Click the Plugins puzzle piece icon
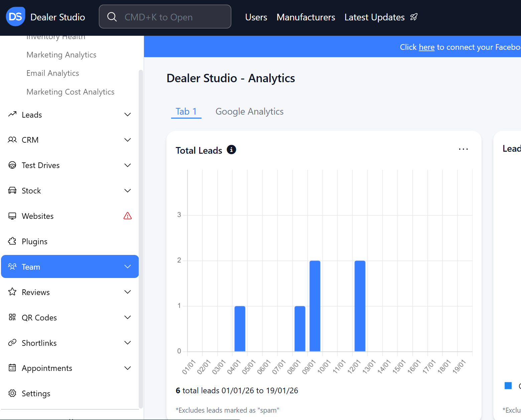Screen dimensions: 521x420 point(12,241)
